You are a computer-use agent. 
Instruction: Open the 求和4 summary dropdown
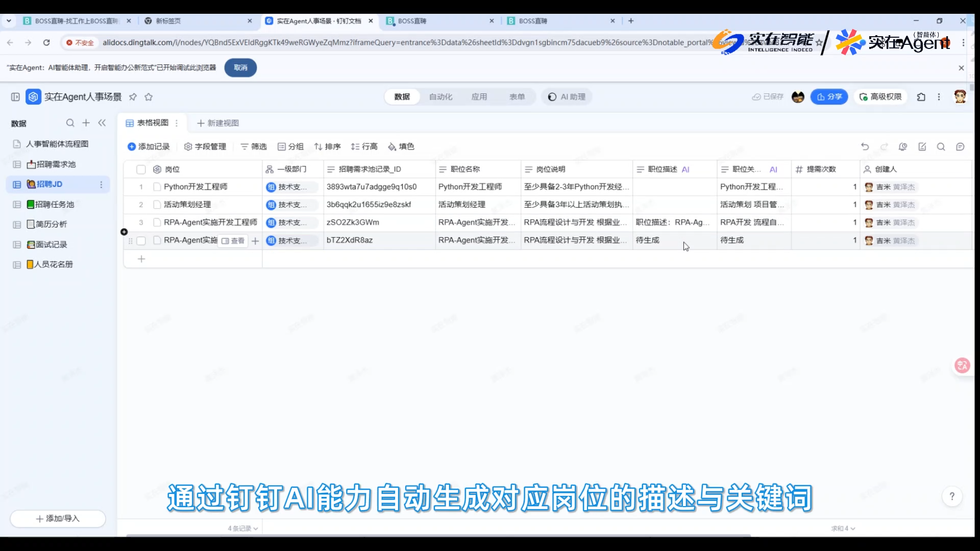(x=843, y=529)
